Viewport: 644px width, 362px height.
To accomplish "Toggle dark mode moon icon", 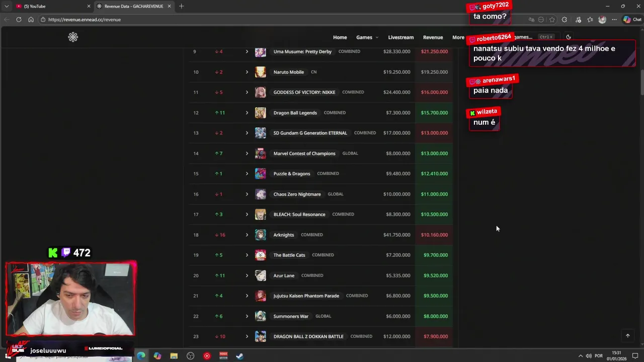I will click(x=569, y=37).
